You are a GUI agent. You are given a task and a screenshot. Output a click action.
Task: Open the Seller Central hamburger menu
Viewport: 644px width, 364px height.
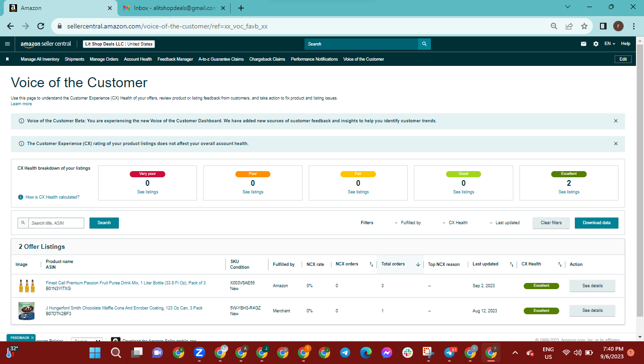[x=7, y=44]
